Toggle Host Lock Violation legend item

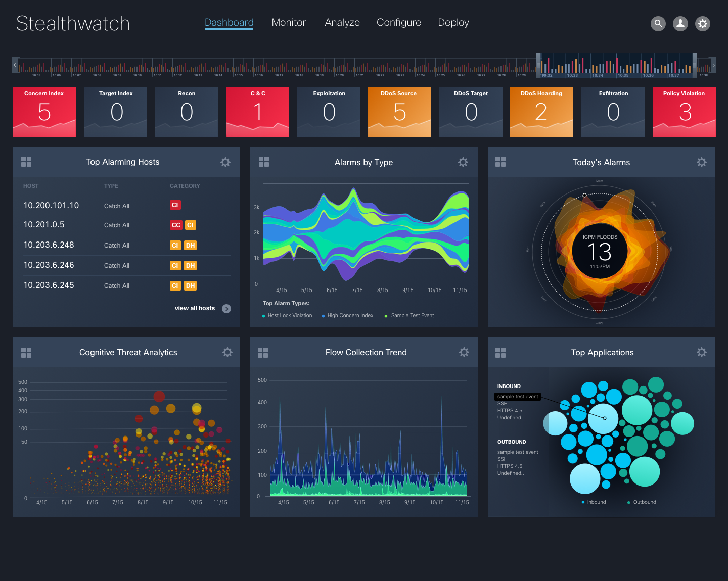click(x=287, y=316)
